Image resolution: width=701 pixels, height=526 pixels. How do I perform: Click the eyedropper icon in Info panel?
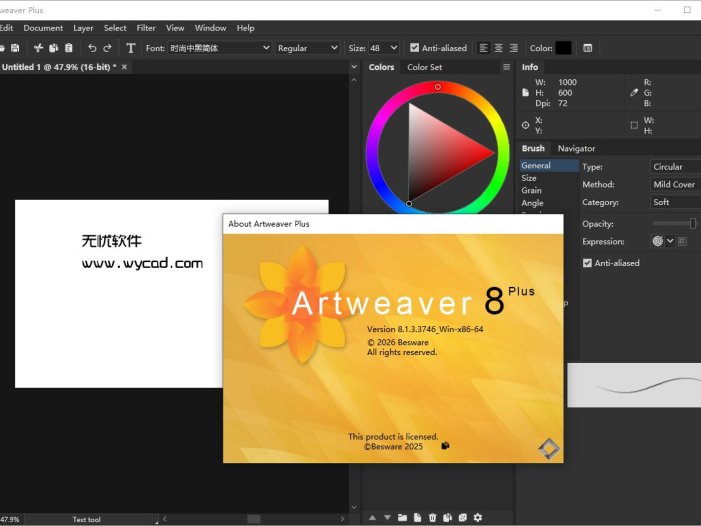634,93
